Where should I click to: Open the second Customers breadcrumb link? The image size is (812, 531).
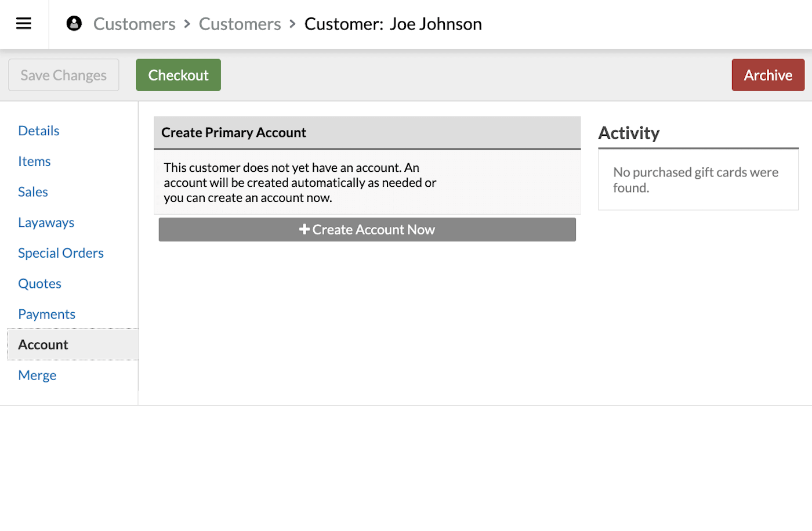[x=240, y=24]
